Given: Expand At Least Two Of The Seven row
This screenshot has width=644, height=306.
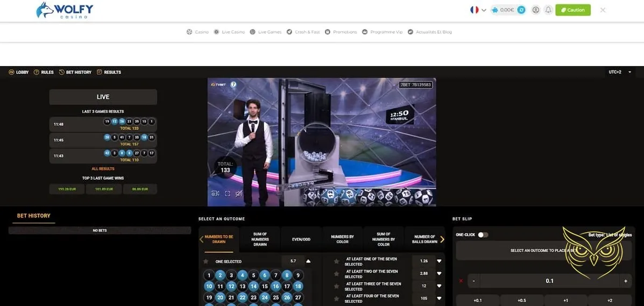Looking at the screenshot, I should [x=439, y=274].
